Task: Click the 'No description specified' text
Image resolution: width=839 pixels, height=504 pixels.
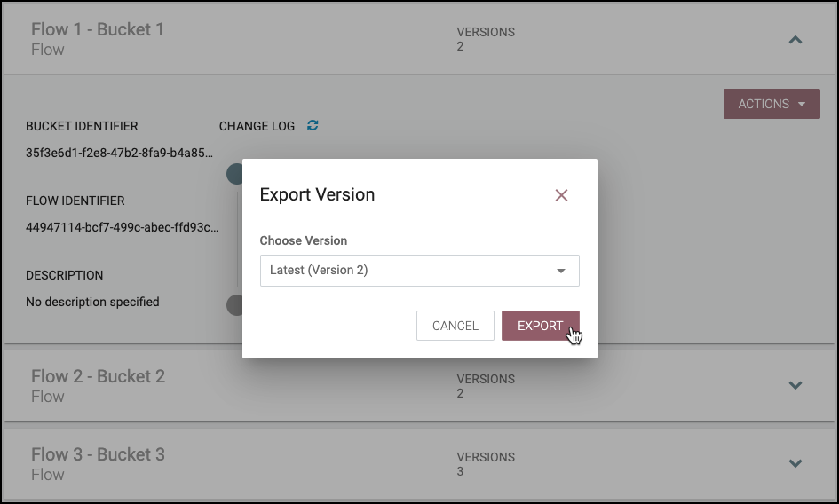Action: [x=92, y=302]
